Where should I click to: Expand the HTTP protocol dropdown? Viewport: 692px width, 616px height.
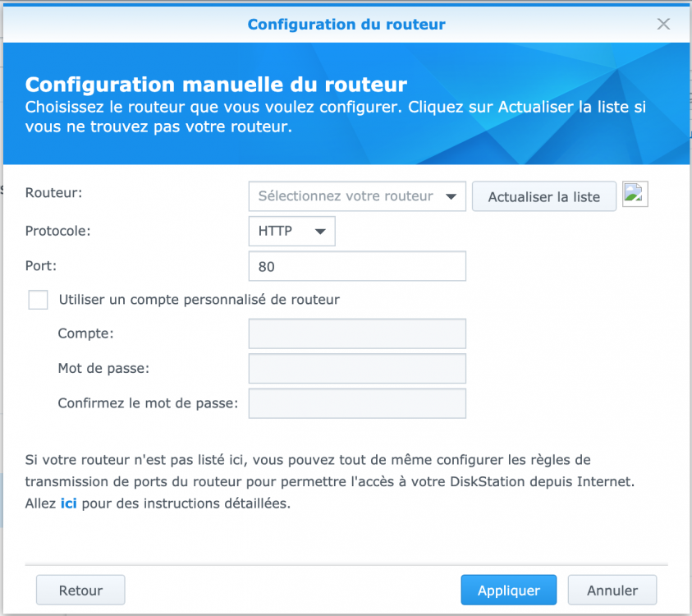coord(291,232)
